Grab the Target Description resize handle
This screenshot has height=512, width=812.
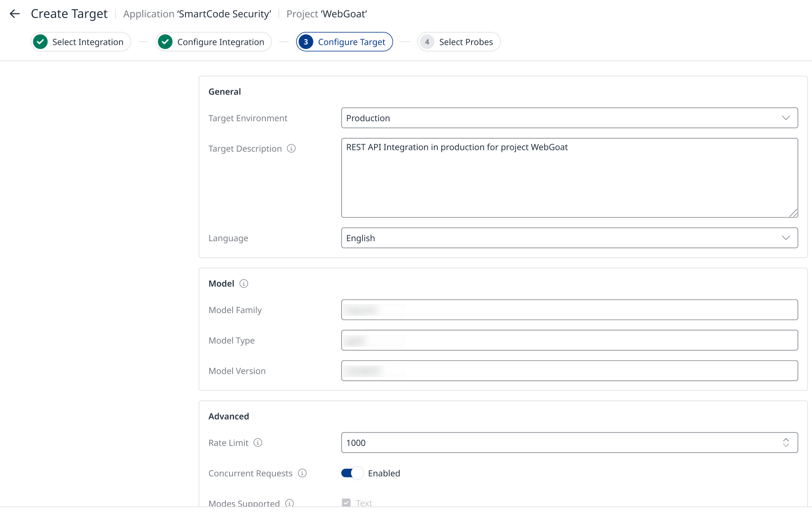(x=794, y=213)
